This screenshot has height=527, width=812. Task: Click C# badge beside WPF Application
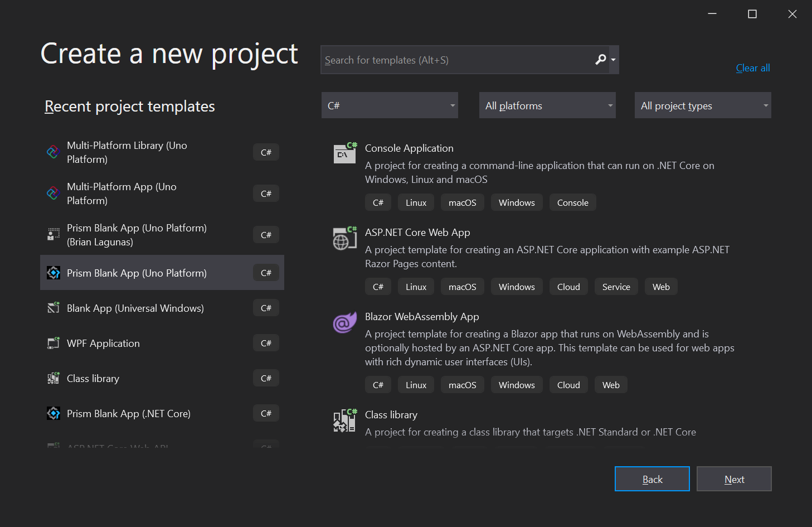pyautogui.click(x=266, y=343)
